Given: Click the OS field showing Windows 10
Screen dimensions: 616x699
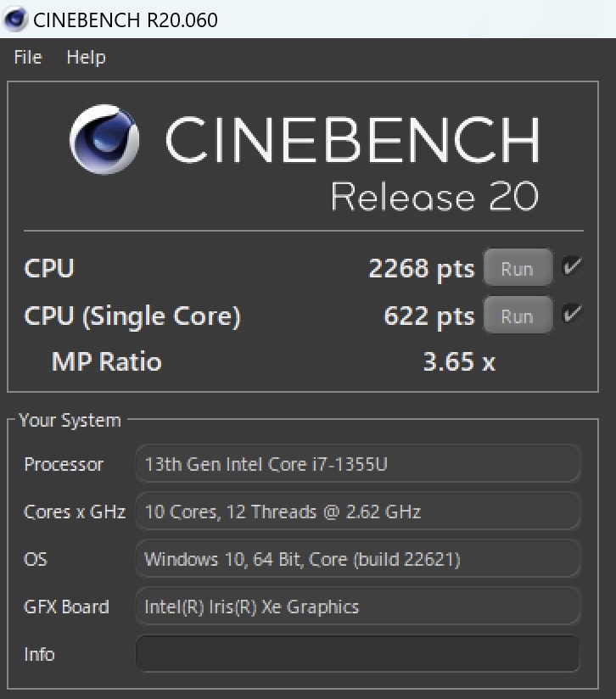Looking at the screenshot, I should coord(357,558).
